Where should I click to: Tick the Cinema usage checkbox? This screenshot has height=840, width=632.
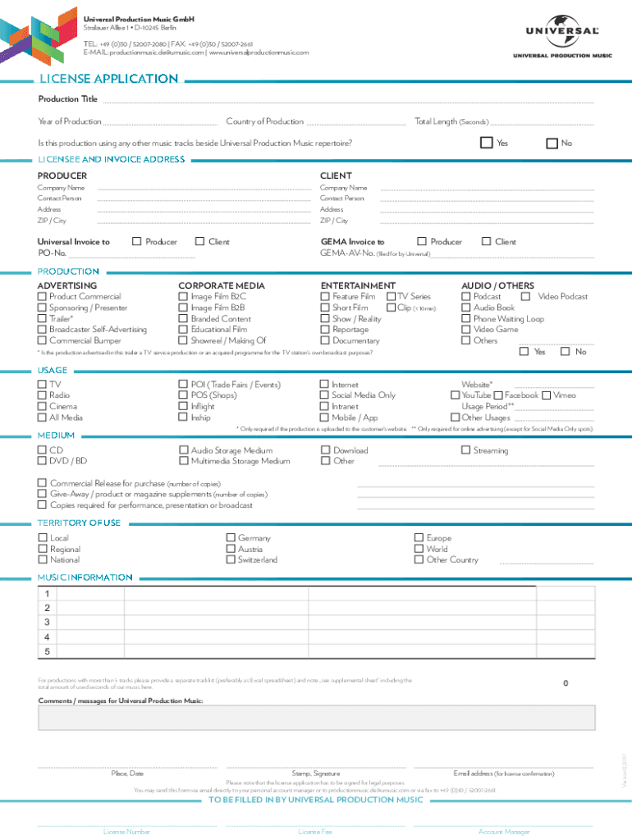click(x=43, y=407)
